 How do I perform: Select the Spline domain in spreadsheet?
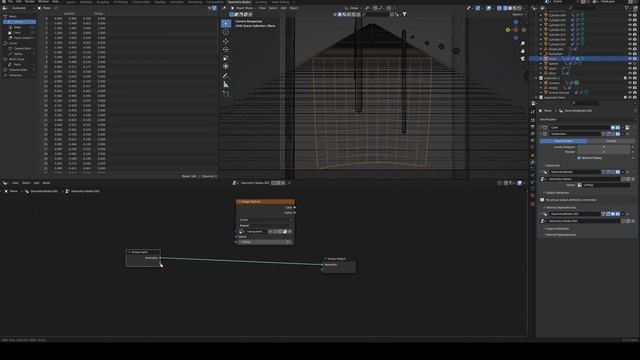pyautogui.click(x=20, y=54)
